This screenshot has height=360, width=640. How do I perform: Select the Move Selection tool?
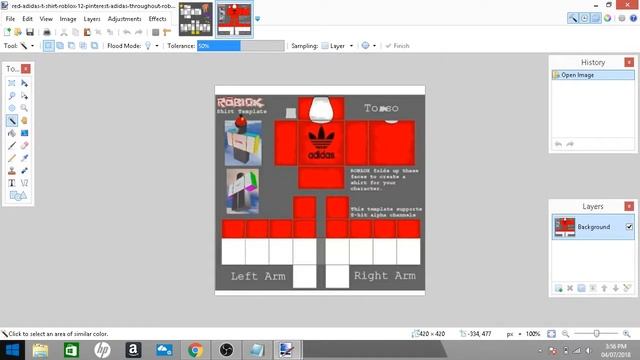[24, 96]
